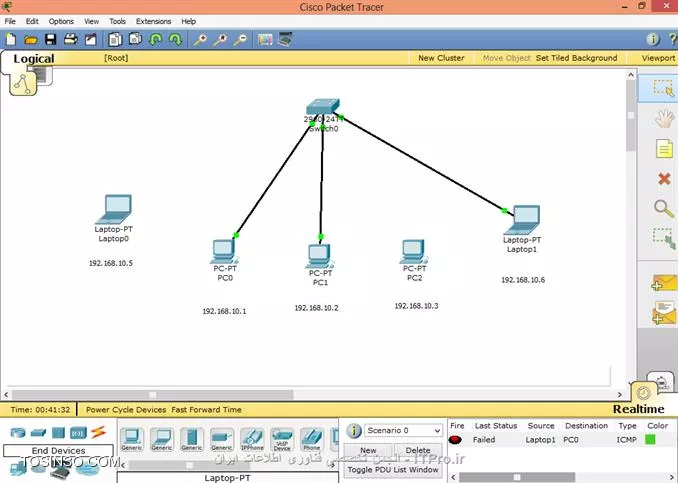
Task: Pick the Place Note tool
Action: (x=664, y=149)
